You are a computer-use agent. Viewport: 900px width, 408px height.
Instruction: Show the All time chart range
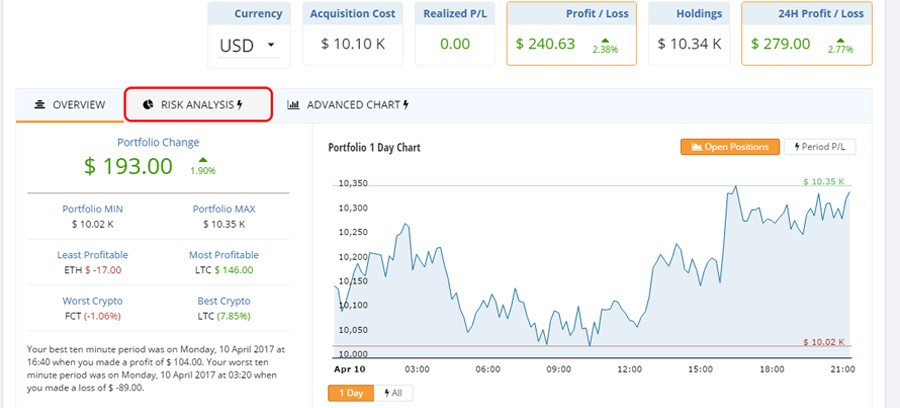click(392, 393)
